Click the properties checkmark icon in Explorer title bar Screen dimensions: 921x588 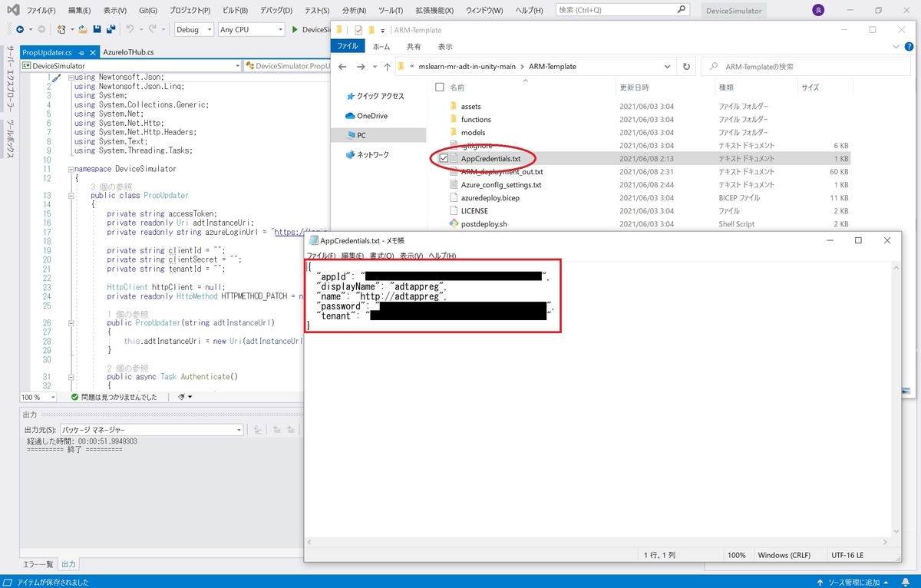[358, 30]
